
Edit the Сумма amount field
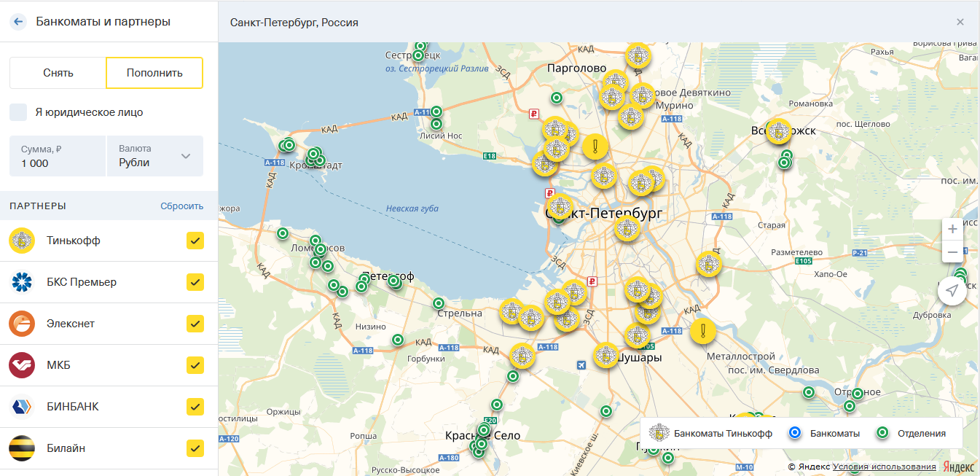pos(58,156)
